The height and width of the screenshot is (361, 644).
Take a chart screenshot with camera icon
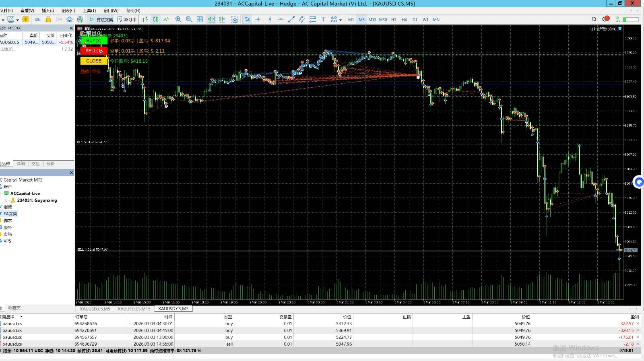click(x=235, y=19)
